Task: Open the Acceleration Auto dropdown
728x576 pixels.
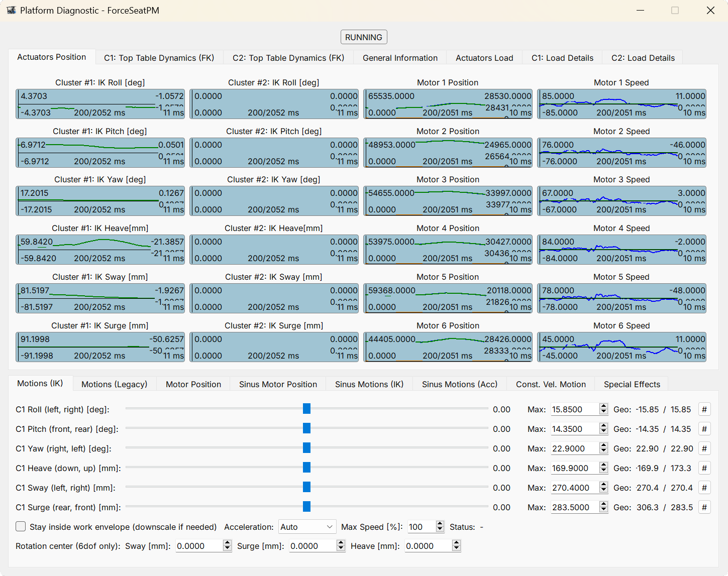Action: [x=307, y=527]
